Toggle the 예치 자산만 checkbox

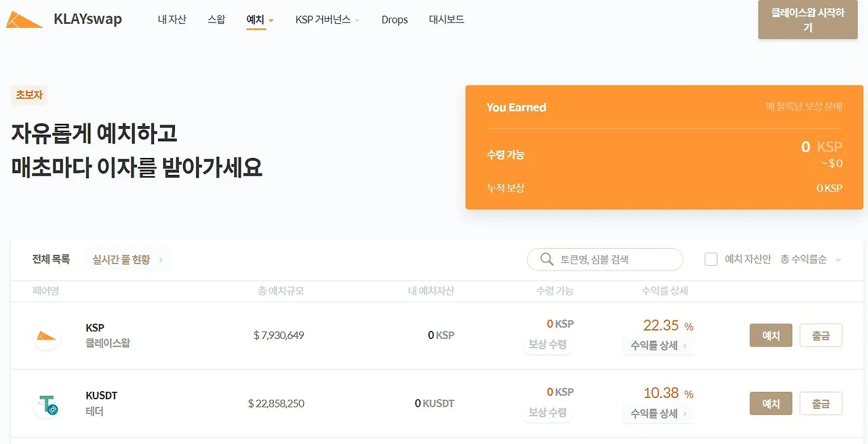[x=711, y=259]
